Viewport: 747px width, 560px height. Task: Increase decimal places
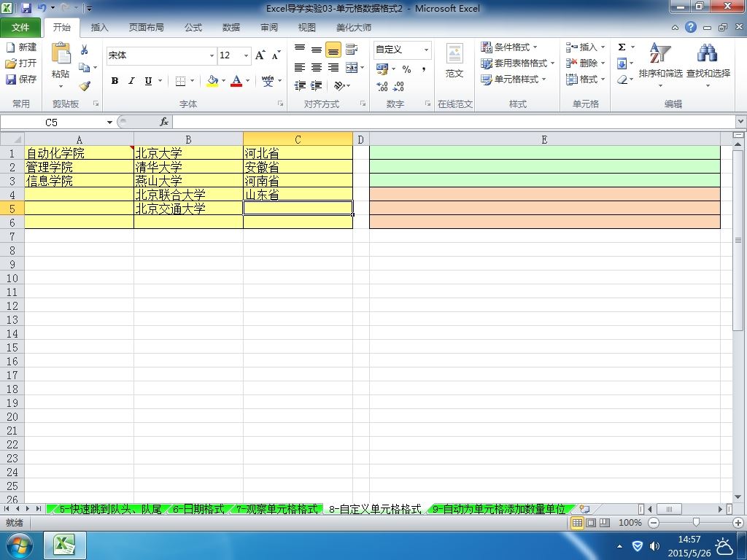tap(382, 86)
